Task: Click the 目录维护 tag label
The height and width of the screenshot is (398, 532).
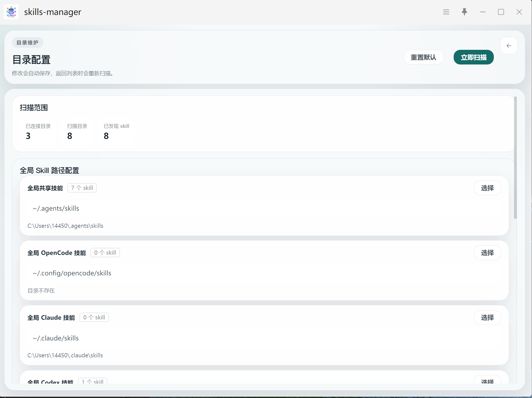Action: (27, 43)
